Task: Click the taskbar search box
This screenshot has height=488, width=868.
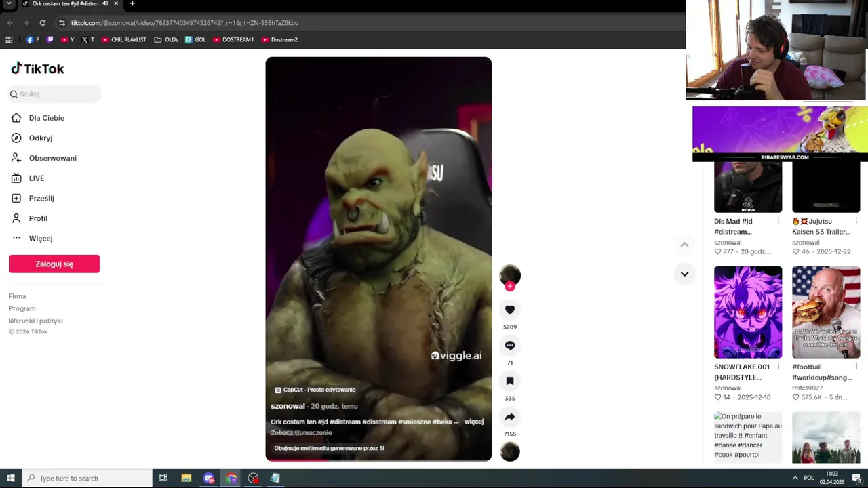Action: tap(87, 478)
